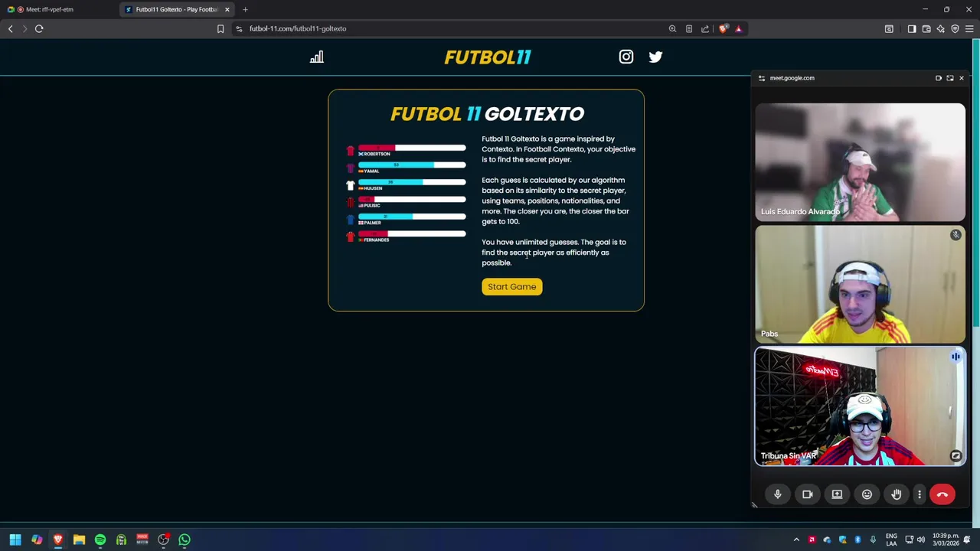This screenshot has width=980, height=551.
Task: Open more options in Meet controls
Action: pos(920,494)
